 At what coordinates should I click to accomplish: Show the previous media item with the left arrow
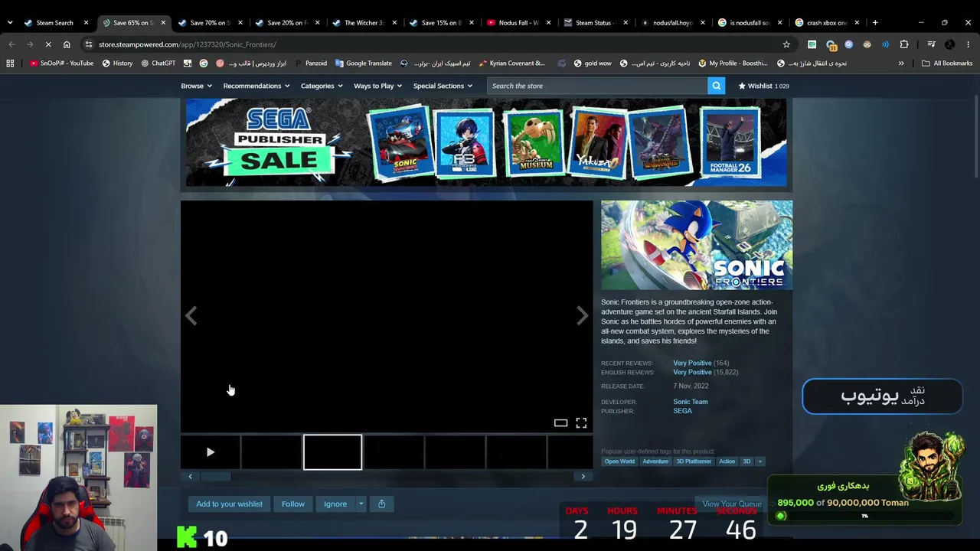191,316
